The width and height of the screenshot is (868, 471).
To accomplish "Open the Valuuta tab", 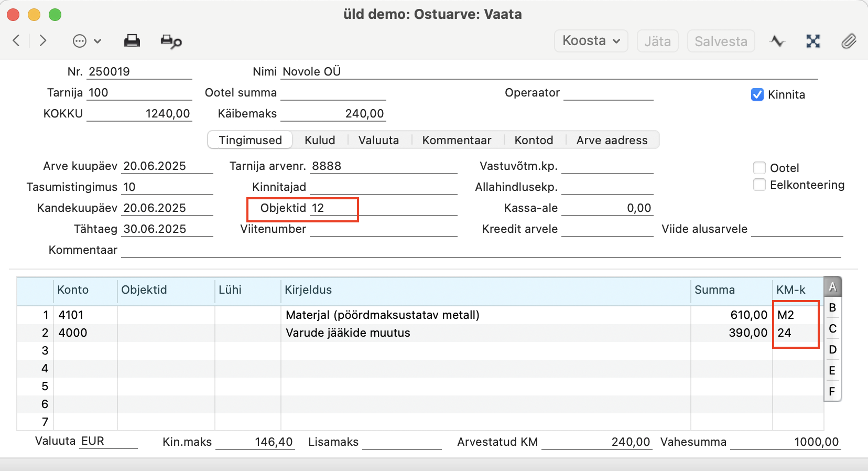I will (378, 140).
